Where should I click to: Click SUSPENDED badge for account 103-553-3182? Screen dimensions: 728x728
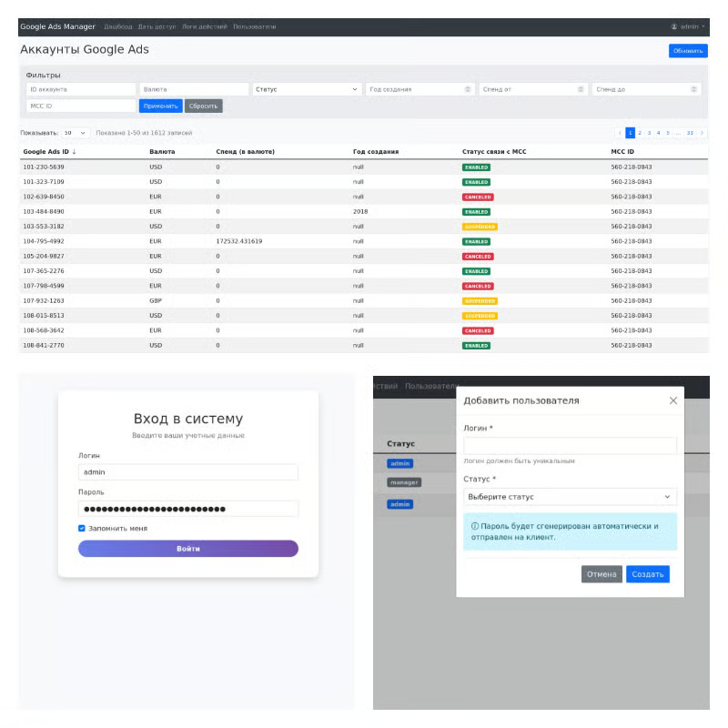point(480,227)
